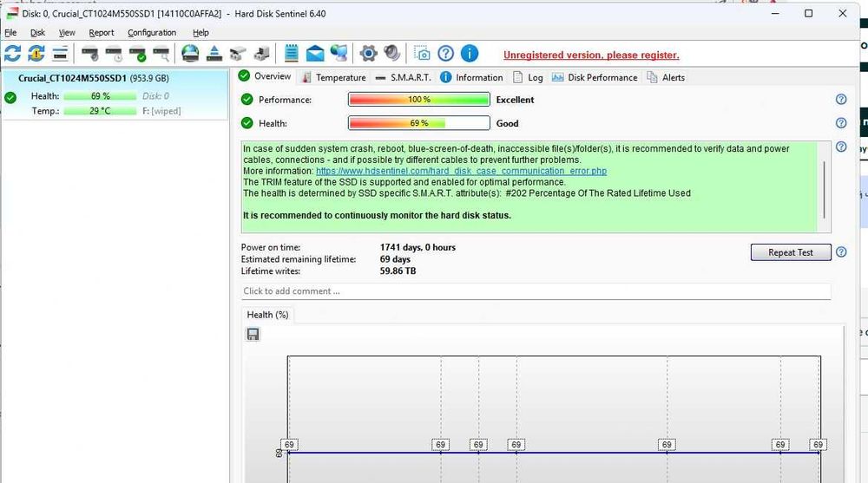Click the globe and monitor network icon
Image resolution: width=868 pixels, height=483 pixels.
(x=339, y=54)
